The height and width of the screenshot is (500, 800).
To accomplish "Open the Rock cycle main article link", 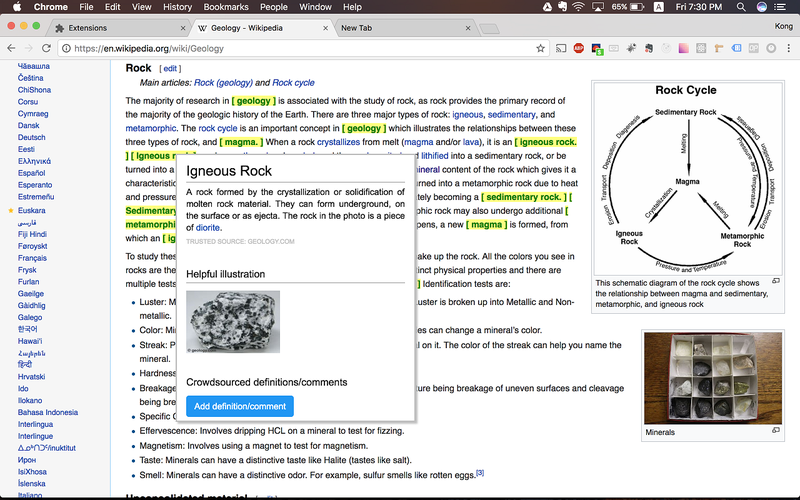I will 293,83.
